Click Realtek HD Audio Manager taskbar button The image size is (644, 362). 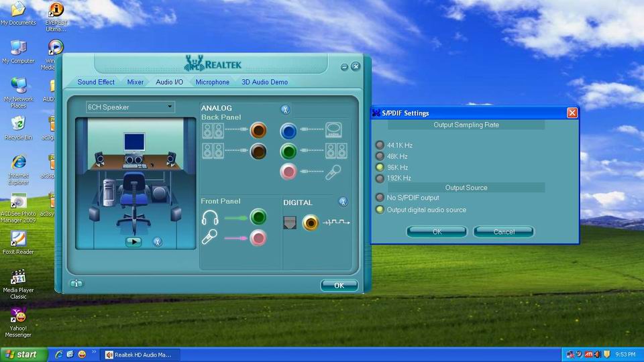[140, 355]
